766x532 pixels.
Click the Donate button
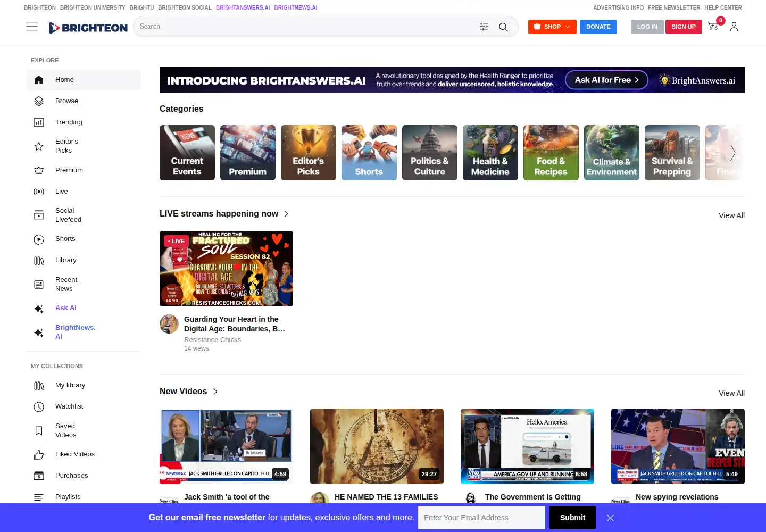(x=598, y=27)
